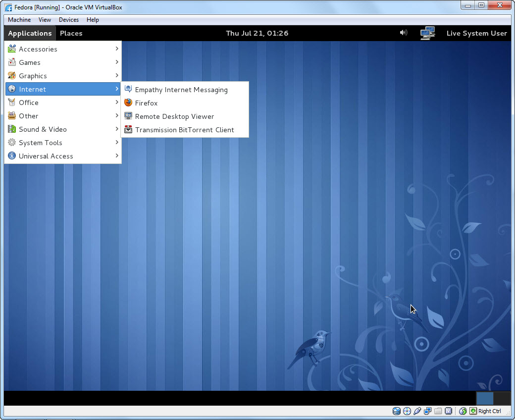Image resolution: width=515 pixels, height=420 pixels.
Task: Click the System Tools gear icon
Action: 12,143
